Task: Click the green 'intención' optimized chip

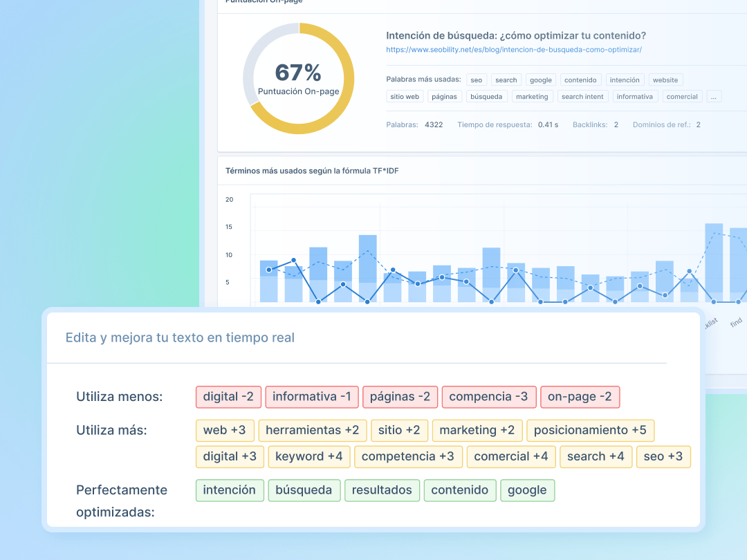Action: coord(230,490)
